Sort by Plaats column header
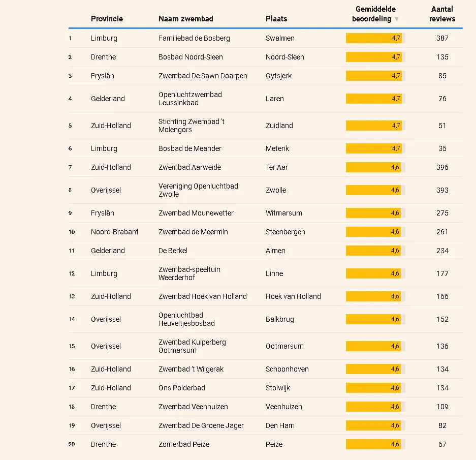This screenshot has height=460, width=476. click(276, 19)
